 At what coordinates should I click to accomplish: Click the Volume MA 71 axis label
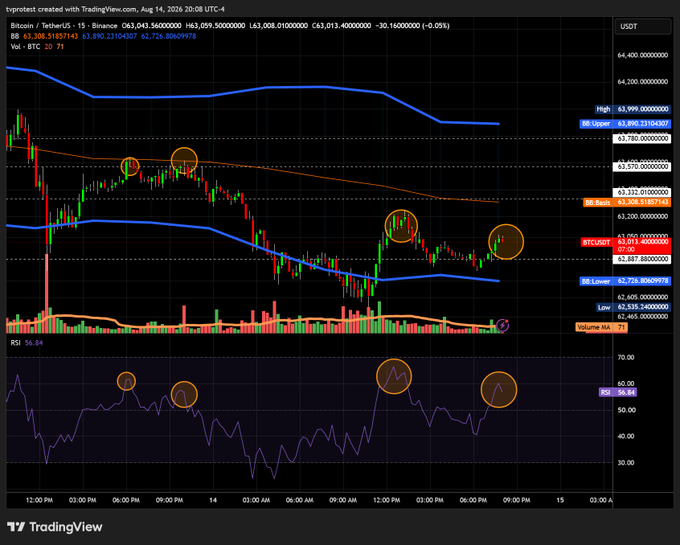[x=602, y=327]
